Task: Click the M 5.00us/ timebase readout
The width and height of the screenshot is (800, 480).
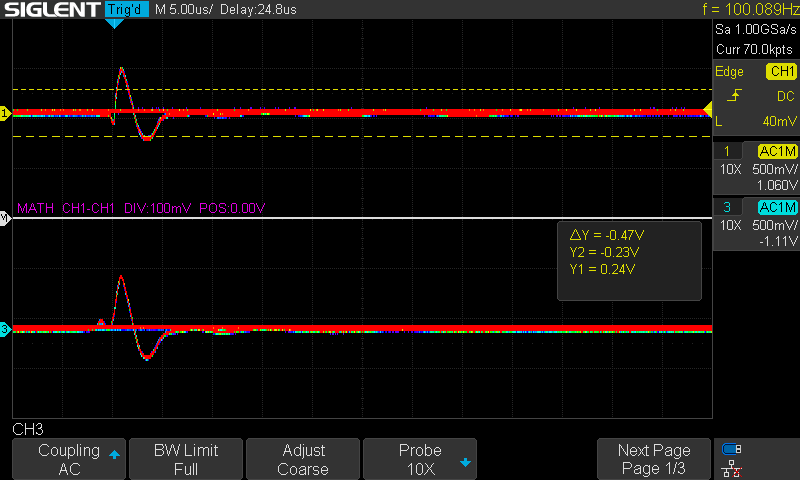Action: 184,9
